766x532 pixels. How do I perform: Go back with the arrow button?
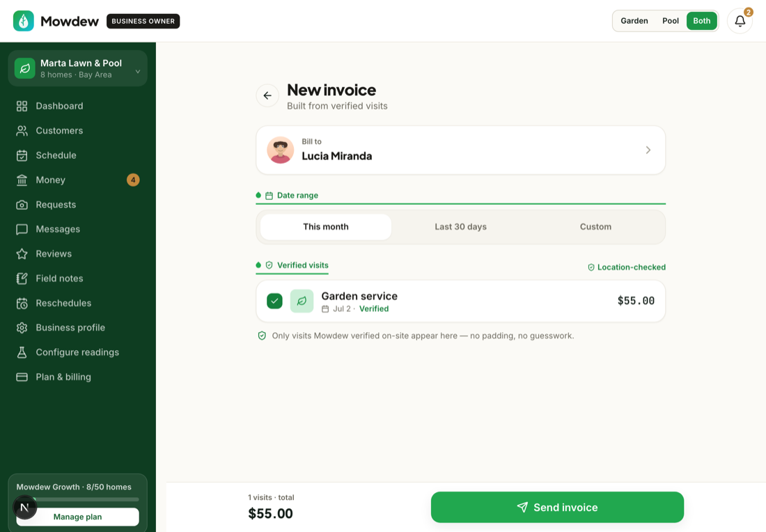point(267,95)
